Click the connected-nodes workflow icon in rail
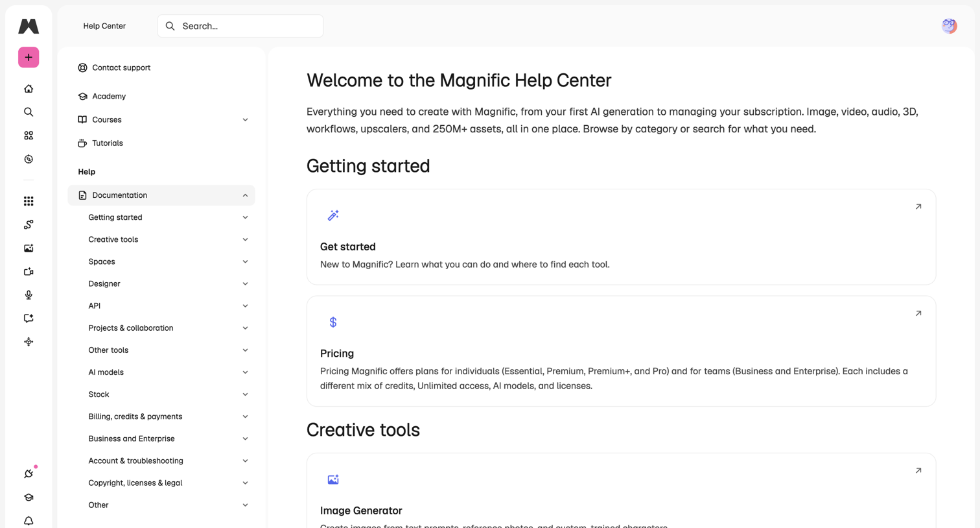 pos(29,224)
